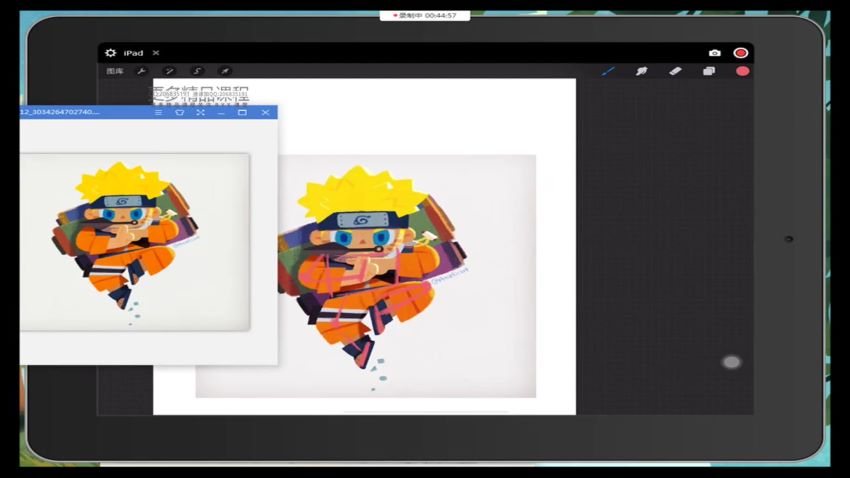Image resolution: width=850 pixels, height=478 pixels.
Task: Close the iPad tab
Action: 156,53
